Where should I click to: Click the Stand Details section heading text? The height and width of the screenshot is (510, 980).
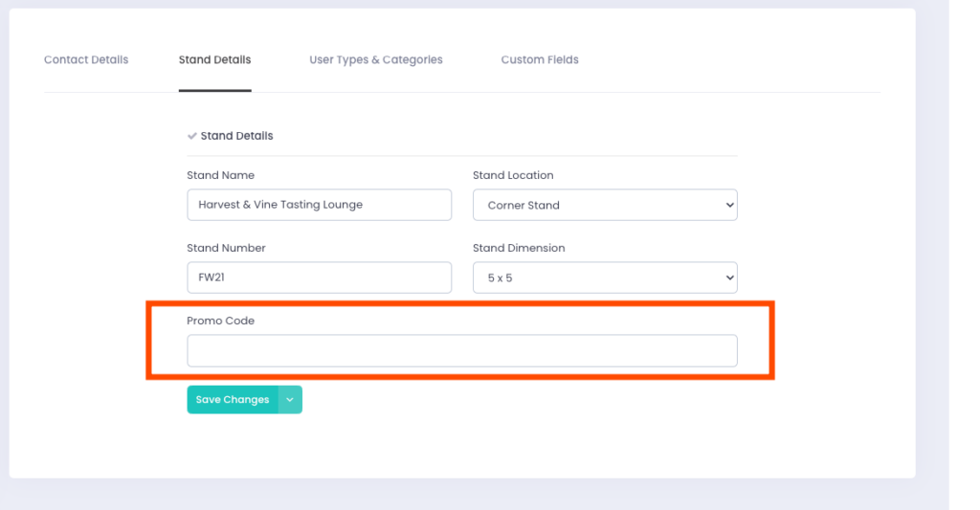(236, 136)
